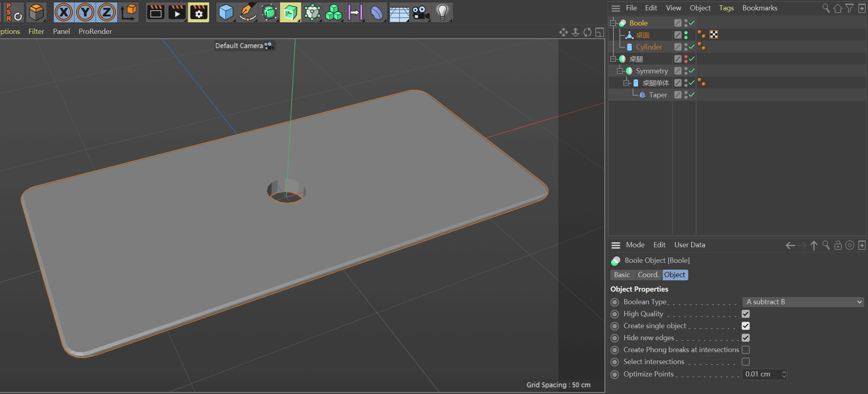
Task: Collapse the 桌腿单体 object tree
Action: click(x=626, y=83)
